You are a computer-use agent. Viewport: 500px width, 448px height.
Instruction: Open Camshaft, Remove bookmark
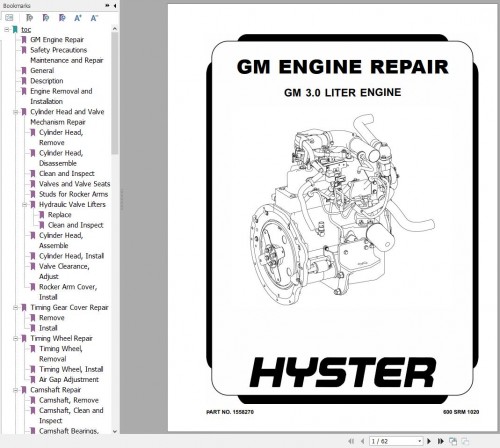tap(69, 400)
